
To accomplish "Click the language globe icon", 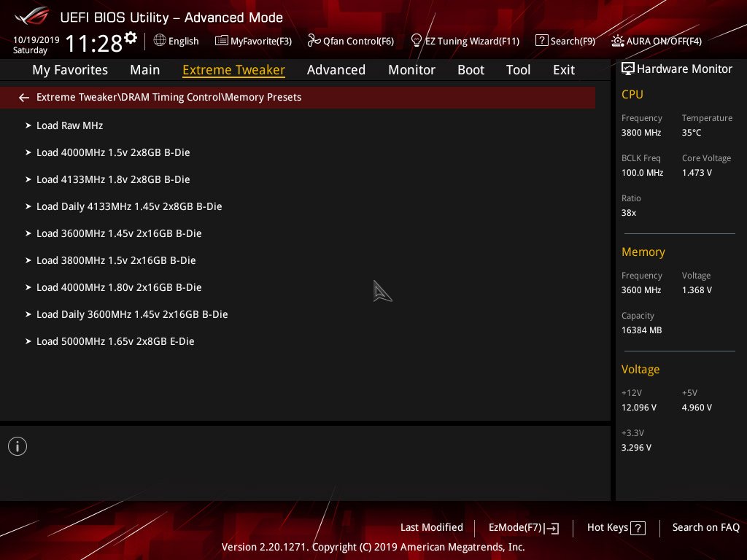I will pos(160,40).
